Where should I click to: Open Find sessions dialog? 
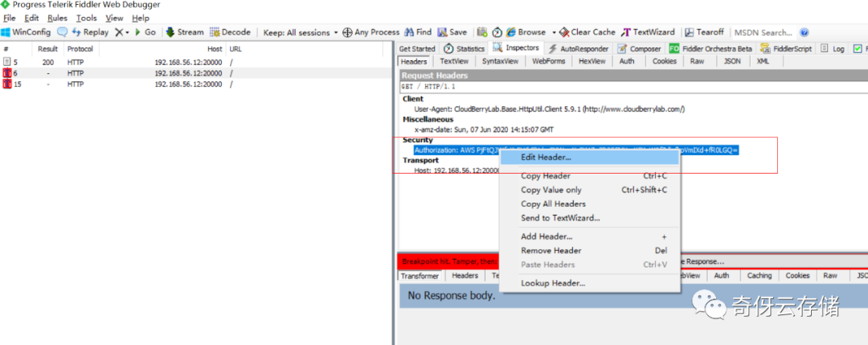418,32
